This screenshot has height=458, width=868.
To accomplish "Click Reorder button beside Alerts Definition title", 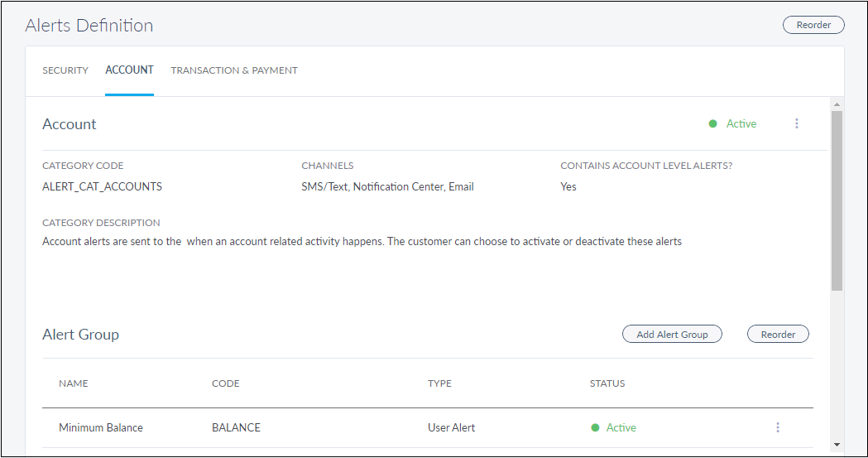I will click(x=813, y=25).
